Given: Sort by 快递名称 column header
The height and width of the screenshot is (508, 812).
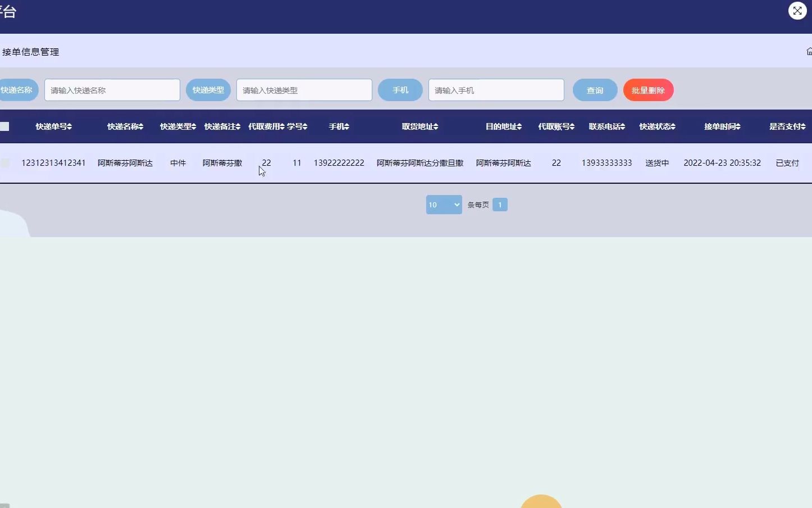Looking at the screenshot, I should point(125,126).
